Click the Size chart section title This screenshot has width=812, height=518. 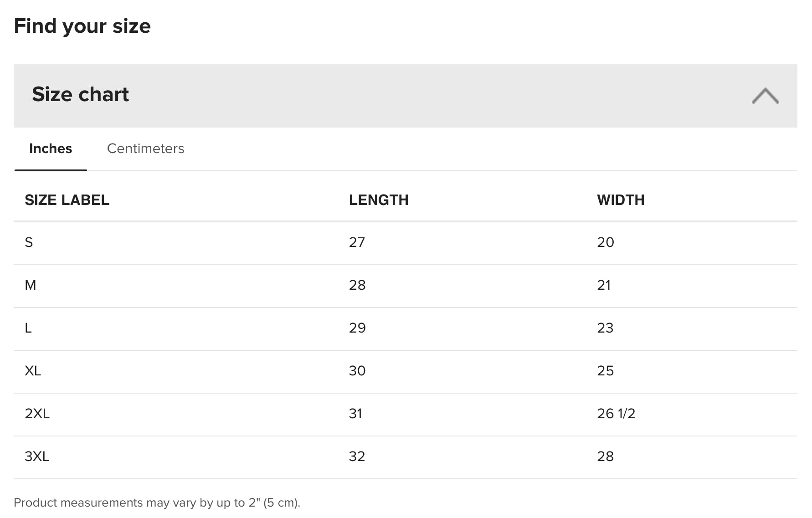coord(80,94)
